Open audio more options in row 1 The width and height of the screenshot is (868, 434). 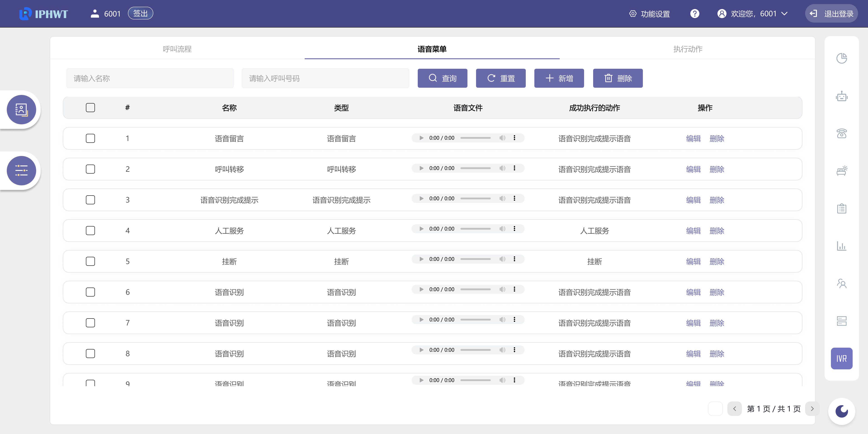[514, 138]
